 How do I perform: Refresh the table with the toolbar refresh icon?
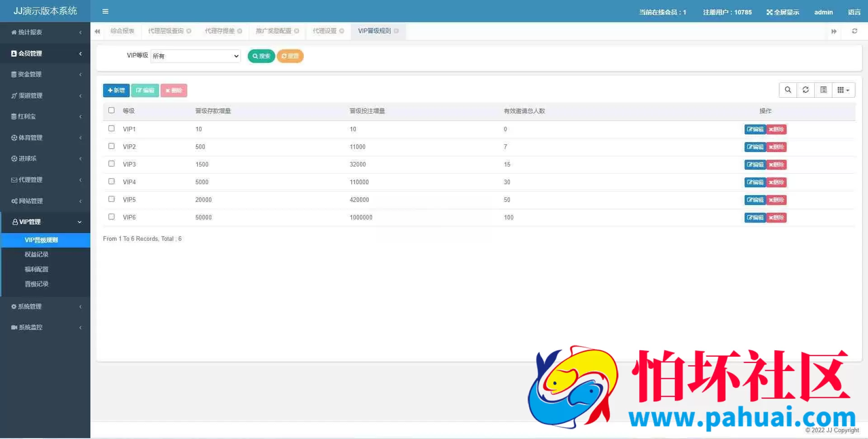[806, 90]
